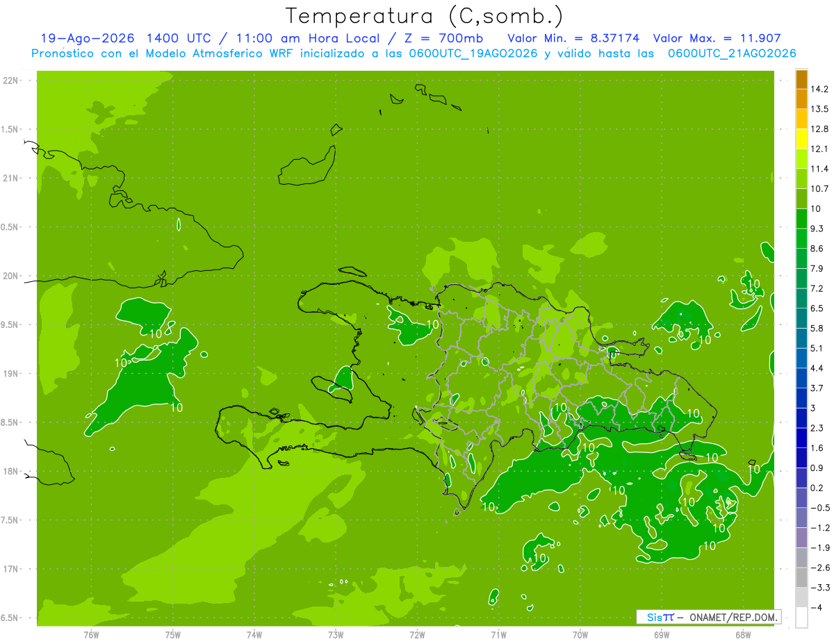Click the 12.8 colorbar value
Image resolution: width=834 pixels, height=644 pixels.
[819, 129]
